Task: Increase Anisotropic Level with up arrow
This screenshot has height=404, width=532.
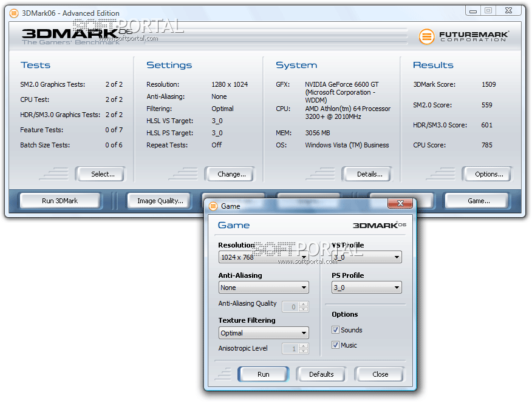Action: (x=304, y=346)
